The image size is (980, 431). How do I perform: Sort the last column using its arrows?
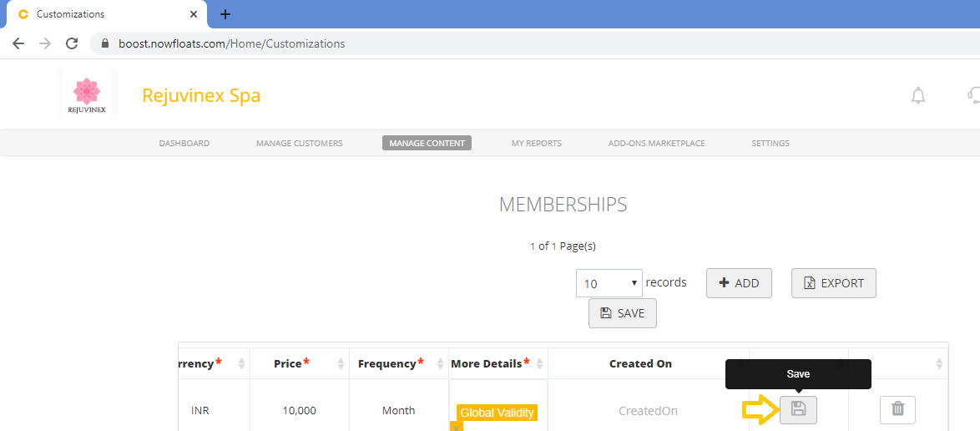click(x=939, y=363)
